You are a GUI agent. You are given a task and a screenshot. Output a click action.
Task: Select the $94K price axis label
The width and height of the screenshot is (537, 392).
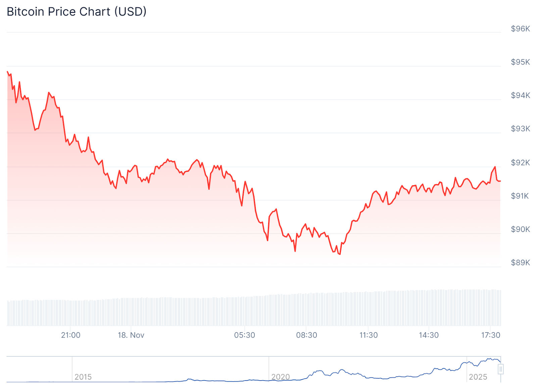(x=520, y=95)
